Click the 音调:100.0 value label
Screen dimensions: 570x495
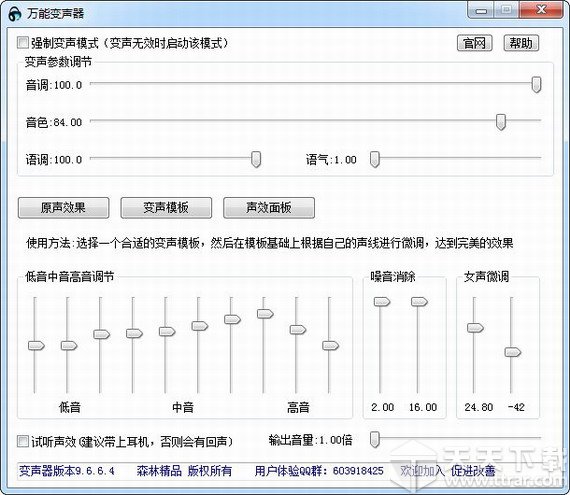point(54,85)
